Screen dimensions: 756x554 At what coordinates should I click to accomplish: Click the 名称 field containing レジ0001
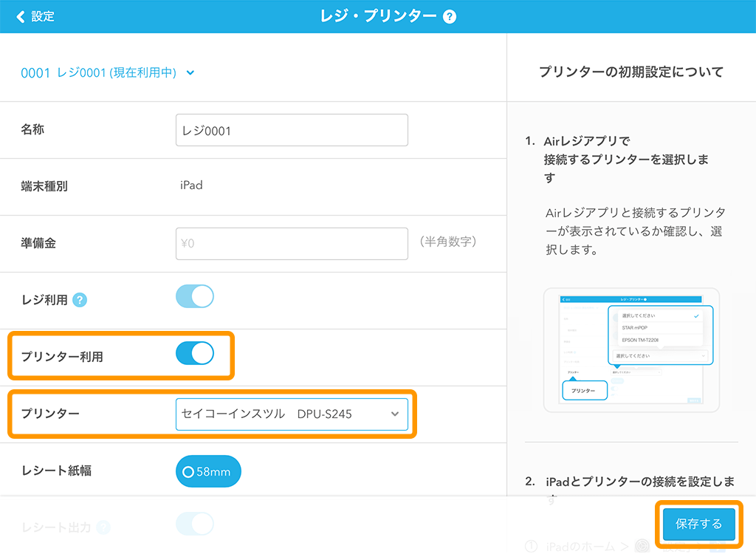[292, 130]
